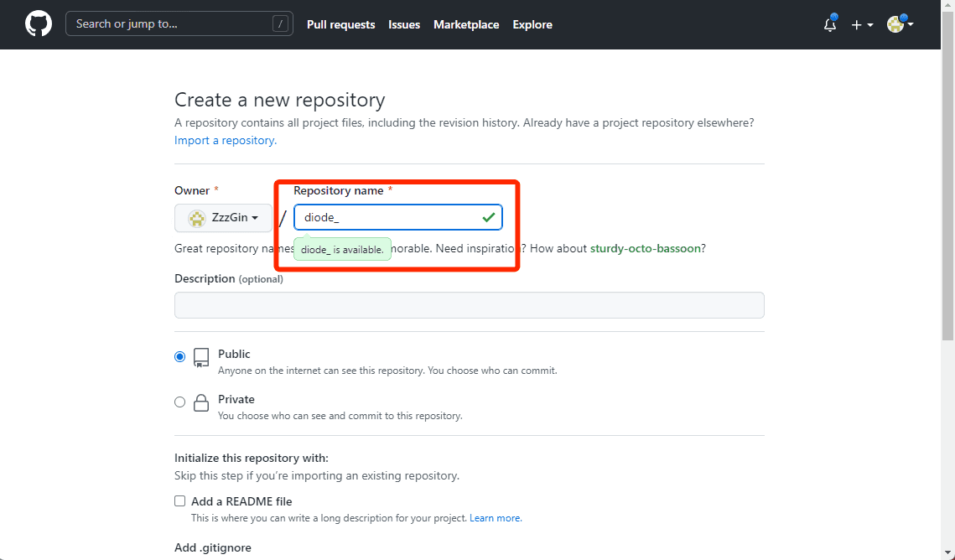The image size is (955, 560).
Task: Expand the plus create-new dropdown
Action: point(862,25)
